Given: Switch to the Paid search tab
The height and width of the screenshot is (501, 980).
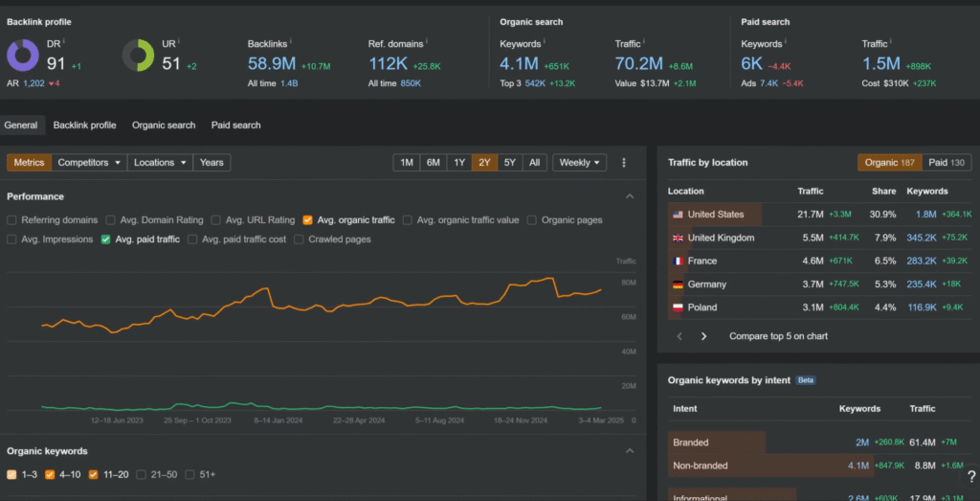Looking at the screenshot, I should point(235,125).
